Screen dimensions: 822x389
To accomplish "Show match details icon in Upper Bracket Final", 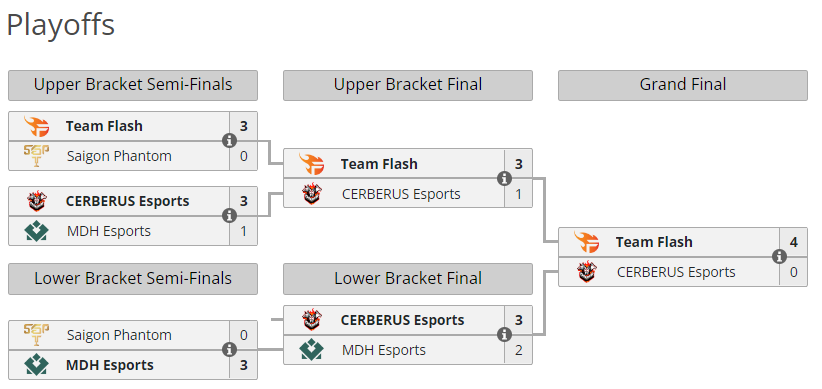I will [504, 178].
